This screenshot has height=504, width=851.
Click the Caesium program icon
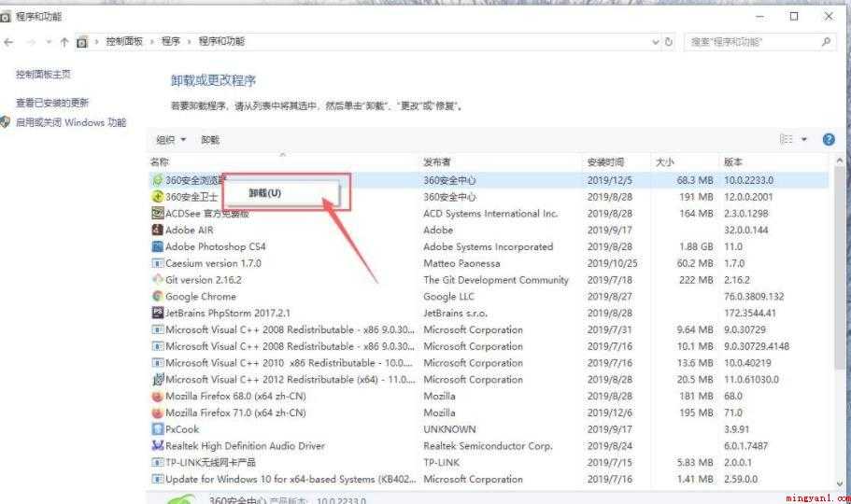(157, 263)
